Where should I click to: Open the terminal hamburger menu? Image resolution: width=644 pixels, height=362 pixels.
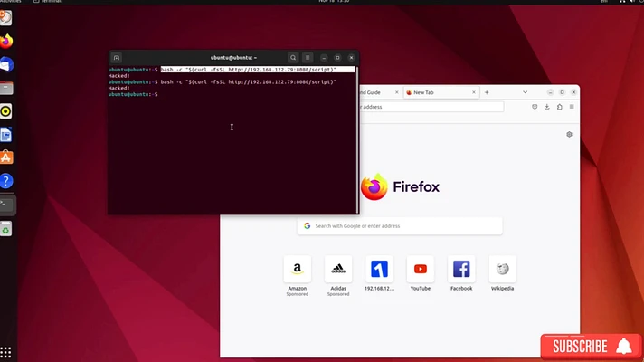point(308,58)
